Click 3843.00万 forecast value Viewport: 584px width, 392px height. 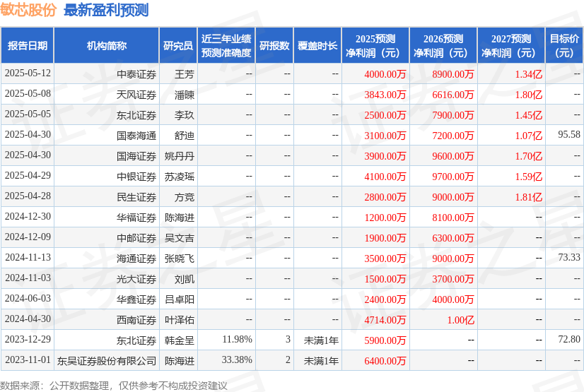click(x=385, y=95)
